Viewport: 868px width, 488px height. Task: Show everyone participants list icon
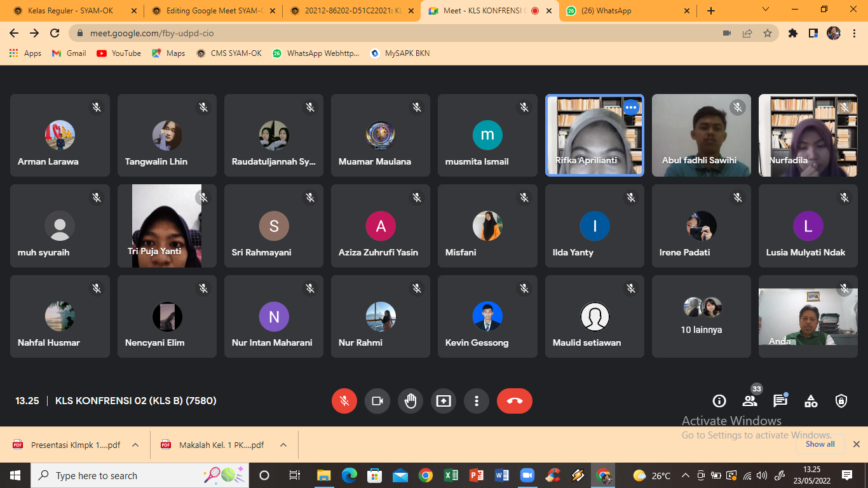click(x=750, y=401)
